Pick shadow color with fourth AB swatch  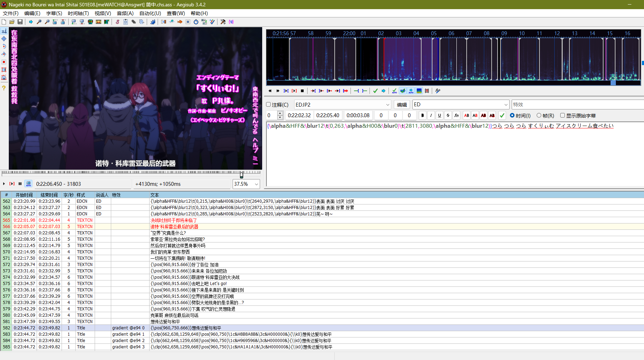pos(492,115)
